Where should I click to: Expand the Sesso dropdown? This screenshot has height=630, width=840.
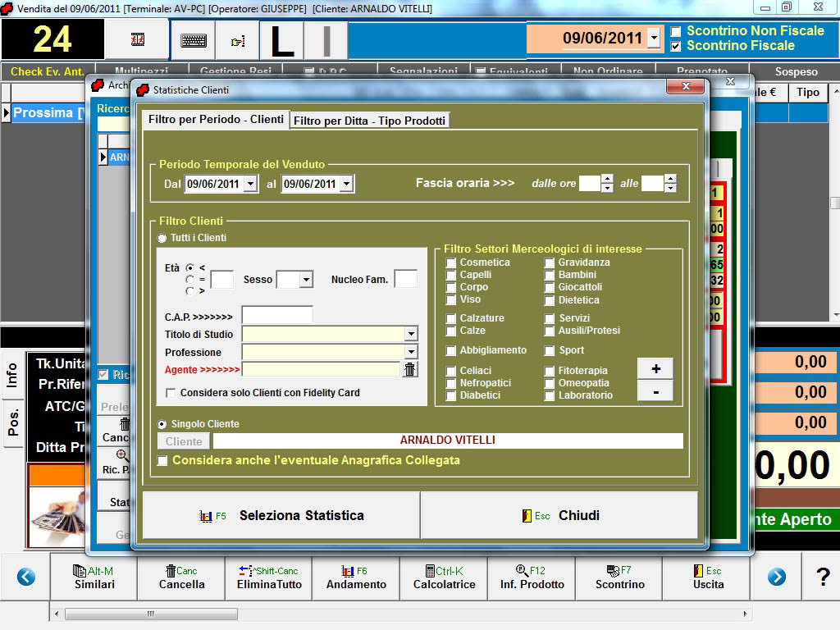coord(306,280)
